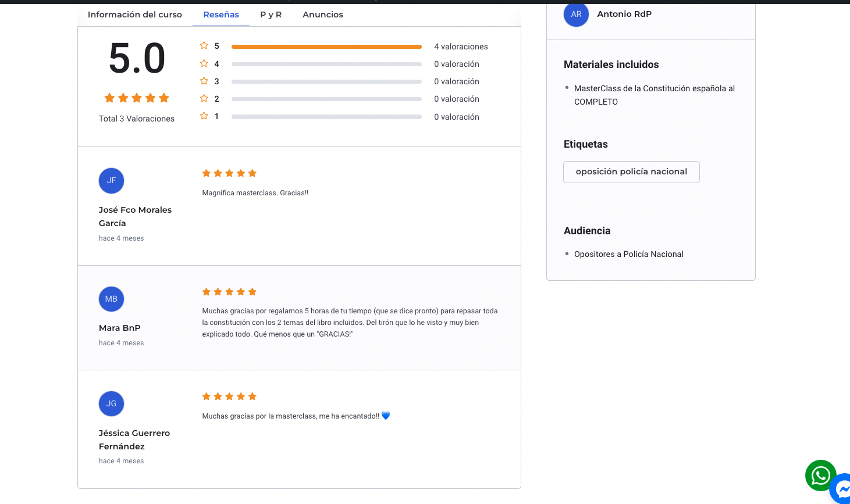Click the 4-star rating progress bar
This screenshot has width=850, height=504.
click(326, 64)
